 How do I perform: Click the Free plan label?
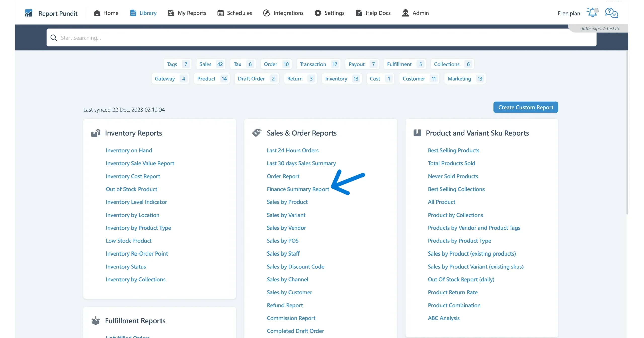click(569, 13)
